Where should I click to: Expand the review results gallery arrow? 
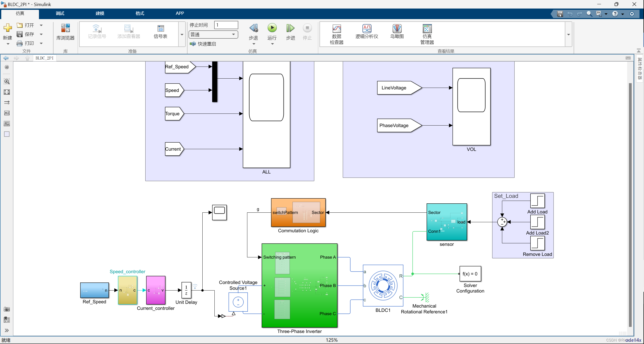[x=568, y=34]
